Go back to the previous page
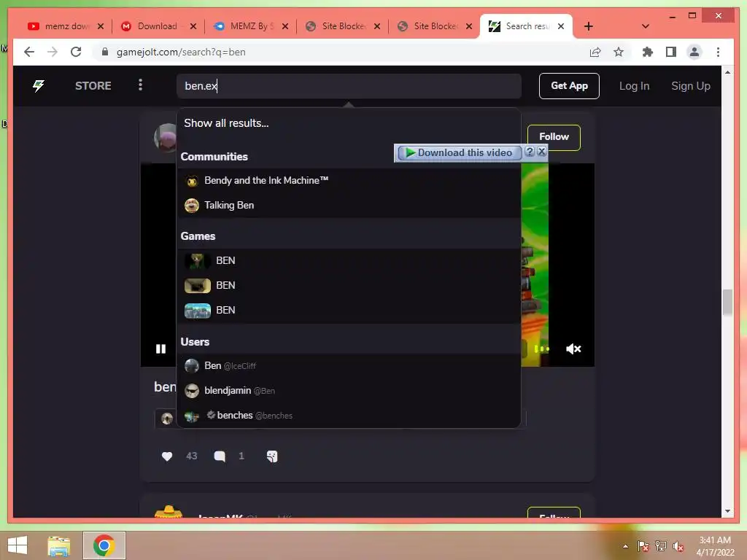This screenshot has width=747, height=560. pos(29,52)
